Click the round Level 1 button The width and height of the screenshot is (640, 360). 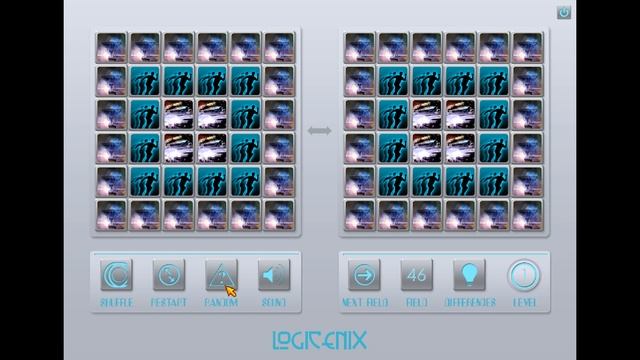click(x=524, y=275)
